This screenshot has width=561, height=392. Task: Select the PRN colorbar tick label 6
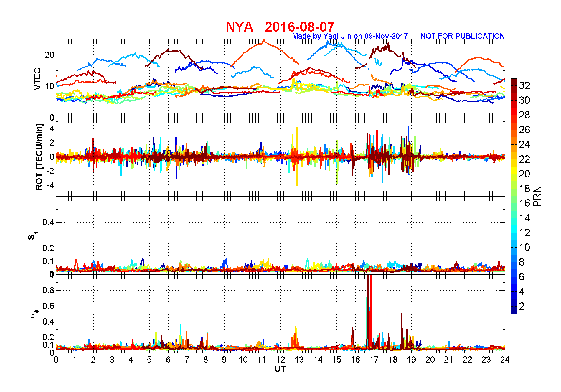tap(522, 277)
